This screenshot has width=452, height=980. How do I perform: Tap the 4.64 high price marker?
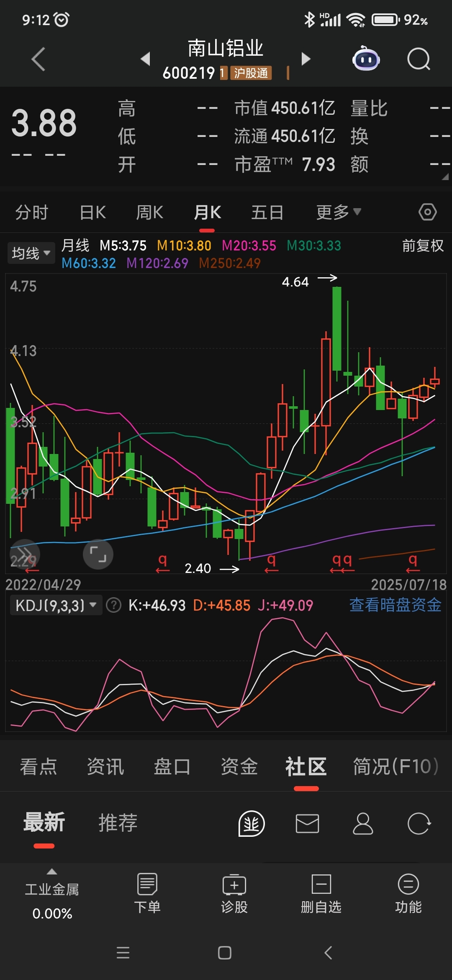[295, 282]
